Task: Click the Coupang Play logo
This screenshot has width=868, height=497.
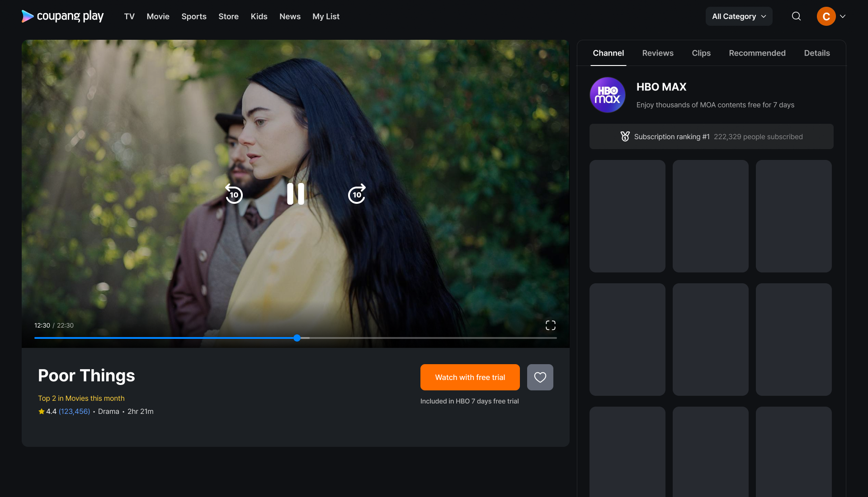Action: tap(62, 16)
